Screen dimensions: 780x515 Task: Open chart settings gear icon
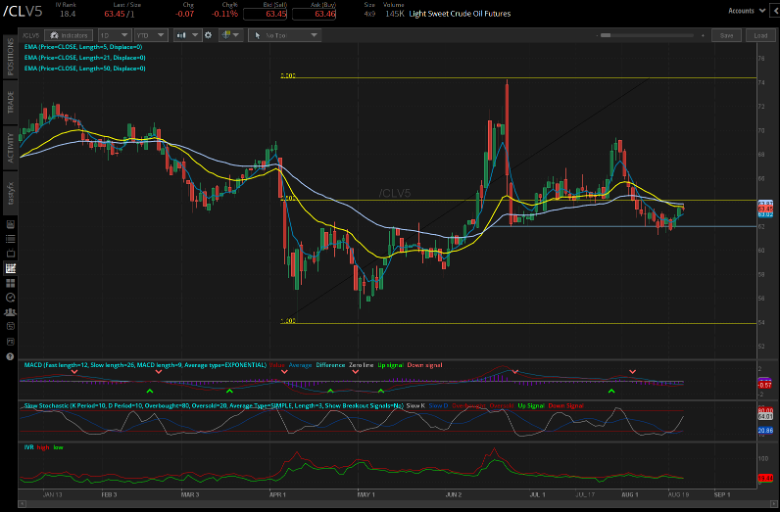click(x=208, y=35)
